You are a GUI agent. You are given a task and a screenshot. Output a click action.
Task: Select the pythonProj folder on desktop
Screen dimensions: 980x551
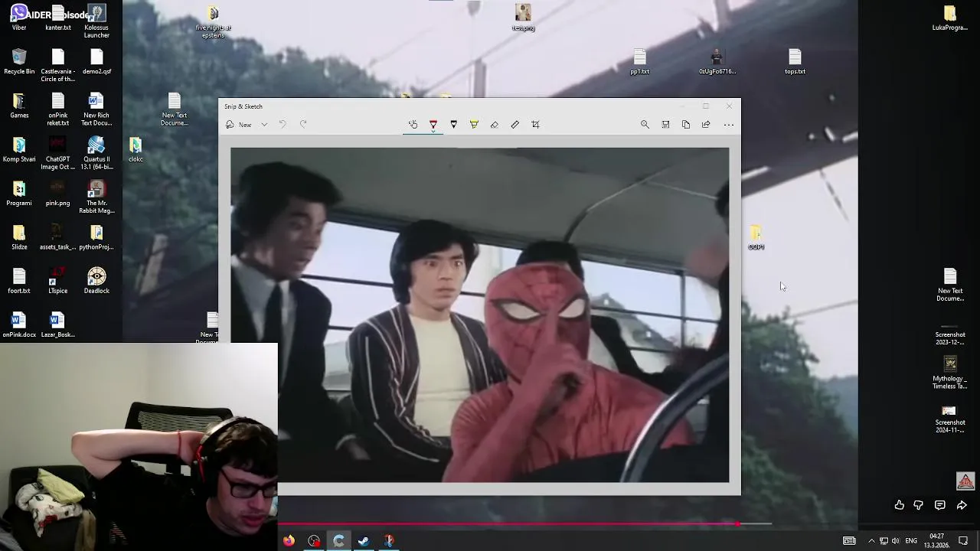click(96, 237)
